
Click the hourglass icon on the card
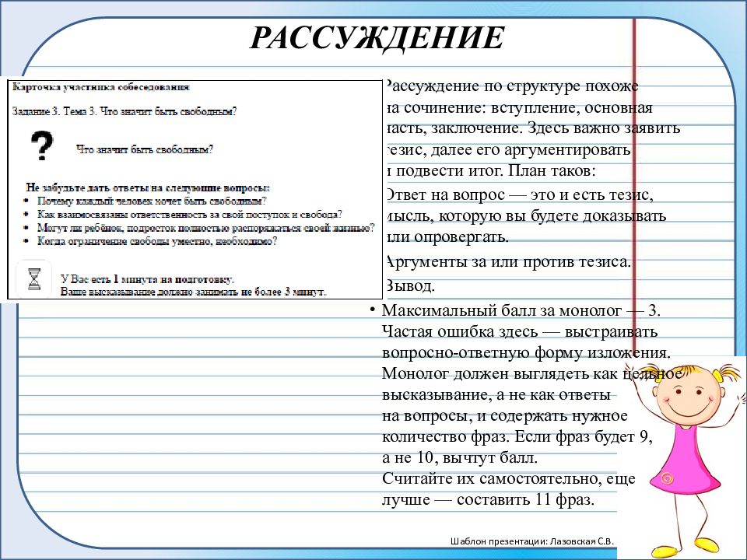click(x=33, y=279)
